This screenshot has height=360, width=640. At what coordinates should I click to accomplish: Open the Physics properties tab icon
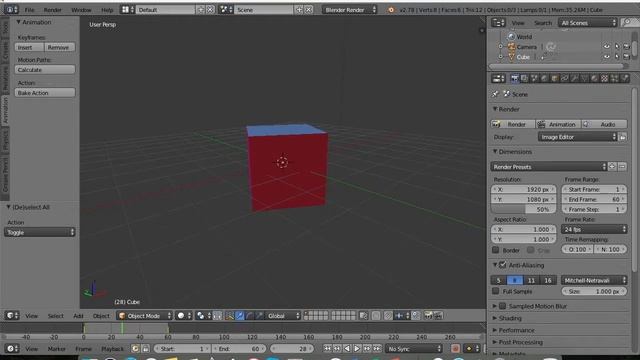[625, 78]
